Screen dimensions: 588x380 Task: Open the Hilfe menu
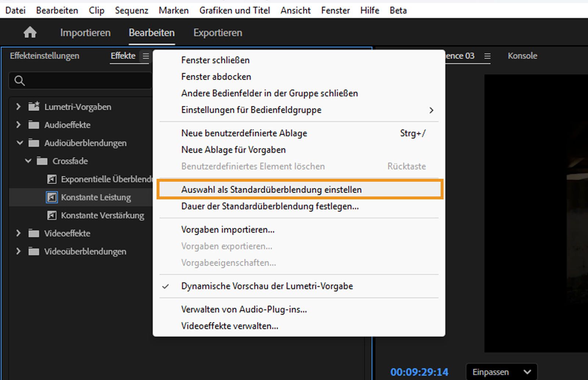(370, 10)
